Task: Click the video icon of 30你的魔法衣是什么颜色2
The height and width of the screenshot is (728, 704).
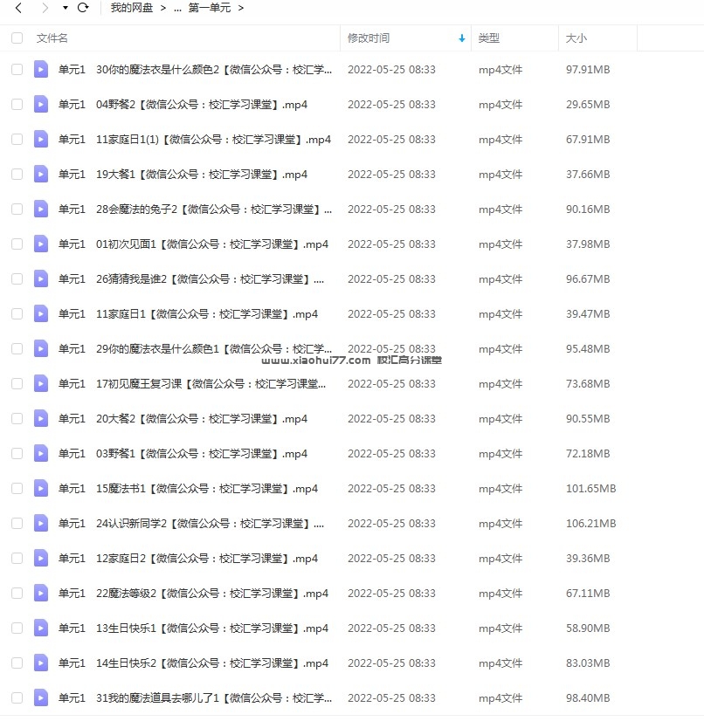Action: click(41, 70)
